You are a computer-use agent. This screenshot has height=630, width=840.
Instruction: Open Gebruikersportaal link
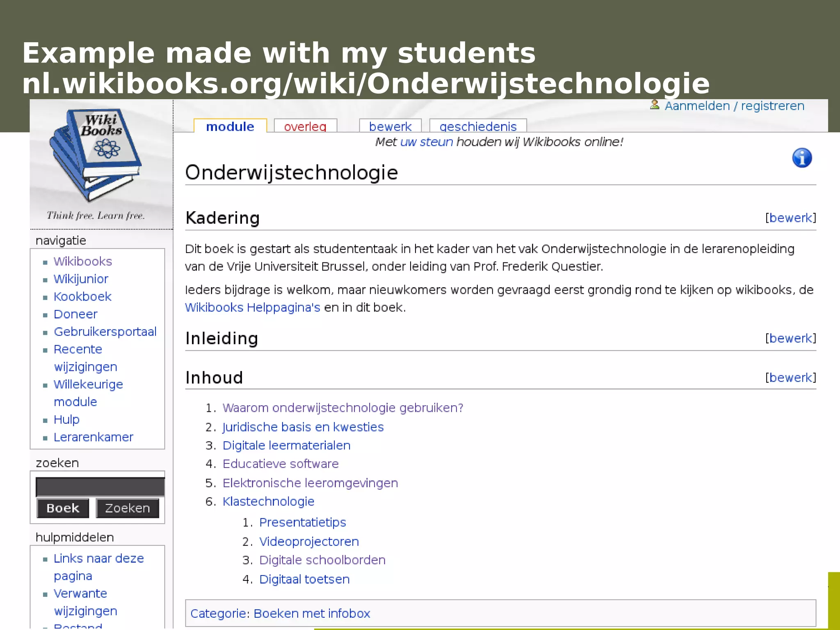[x=105, y=331]
